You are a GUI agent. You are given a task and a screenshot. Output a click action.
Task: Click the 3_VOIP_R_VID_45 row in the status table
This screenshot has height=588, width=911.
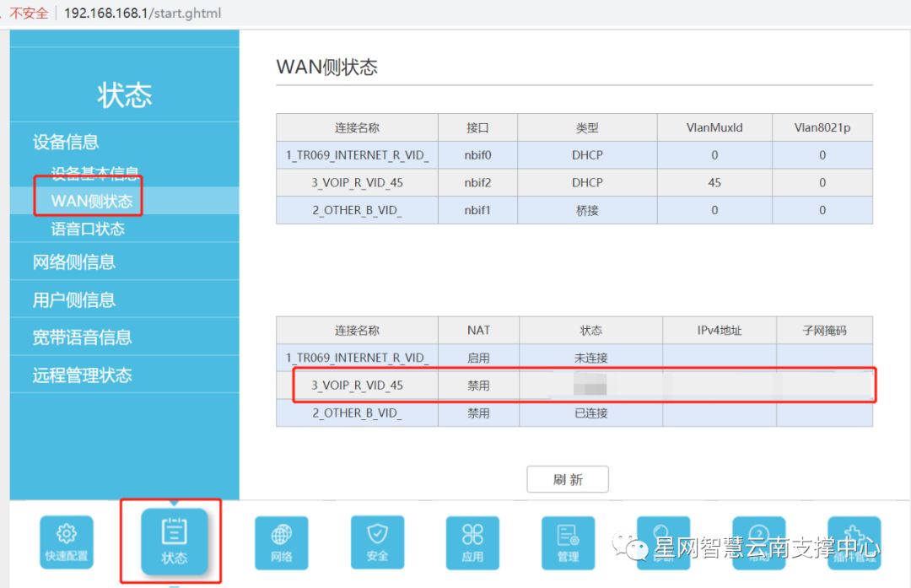point(357,386)
